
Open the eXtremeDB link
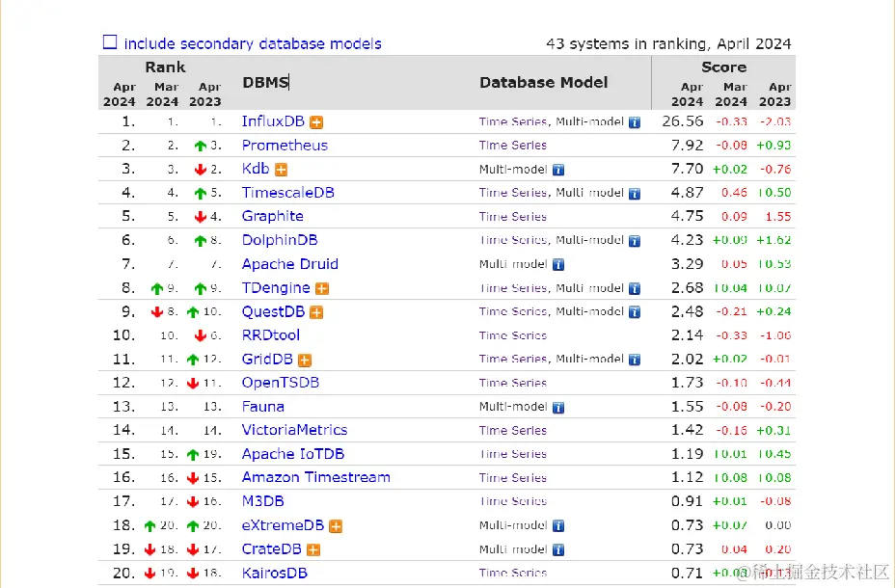[x=283, y=525]
